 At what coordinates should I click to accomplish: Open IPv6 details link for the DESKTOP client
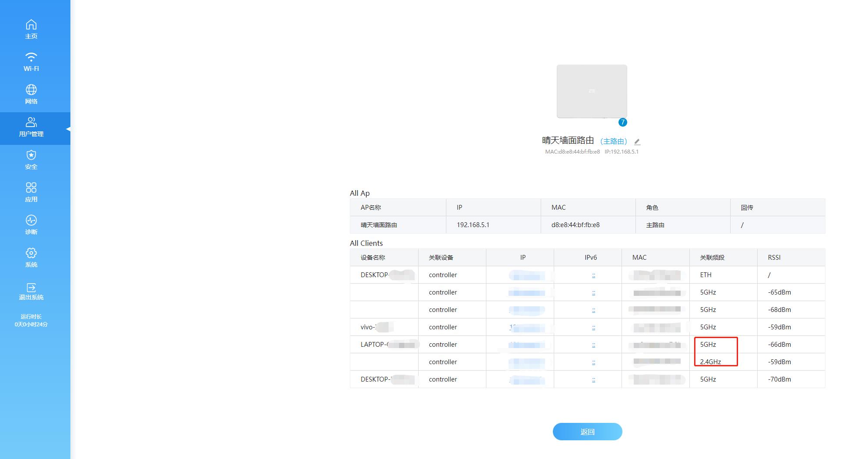pyautogui.click(x=593, y=275)
